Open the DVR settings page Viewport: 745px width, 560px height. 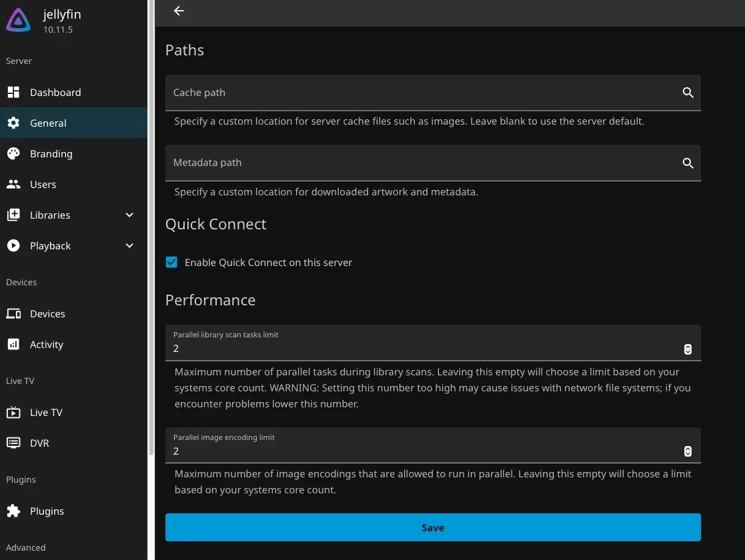tap(39, 443)
